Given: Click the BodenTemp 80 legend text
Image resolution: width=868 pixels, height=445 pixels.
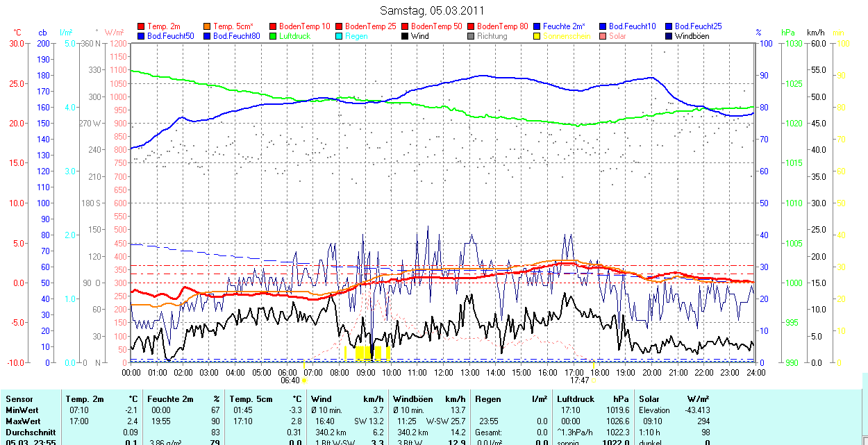Looking at the screenshot, I should (503, 26).
